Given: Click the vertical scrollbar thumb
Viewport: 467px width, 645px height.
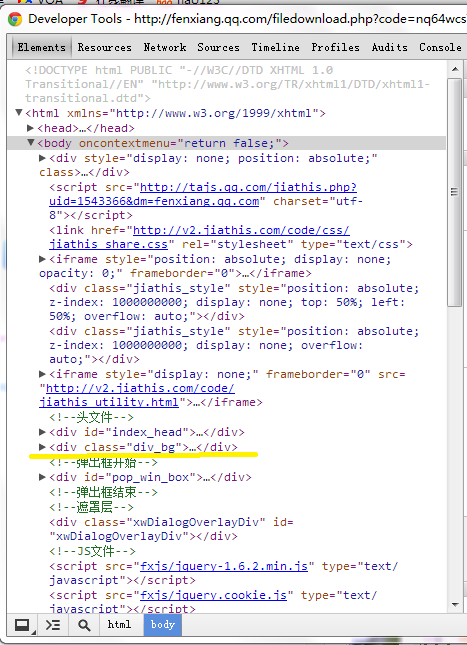Looking at the screenshot, I should click(455, 192).
